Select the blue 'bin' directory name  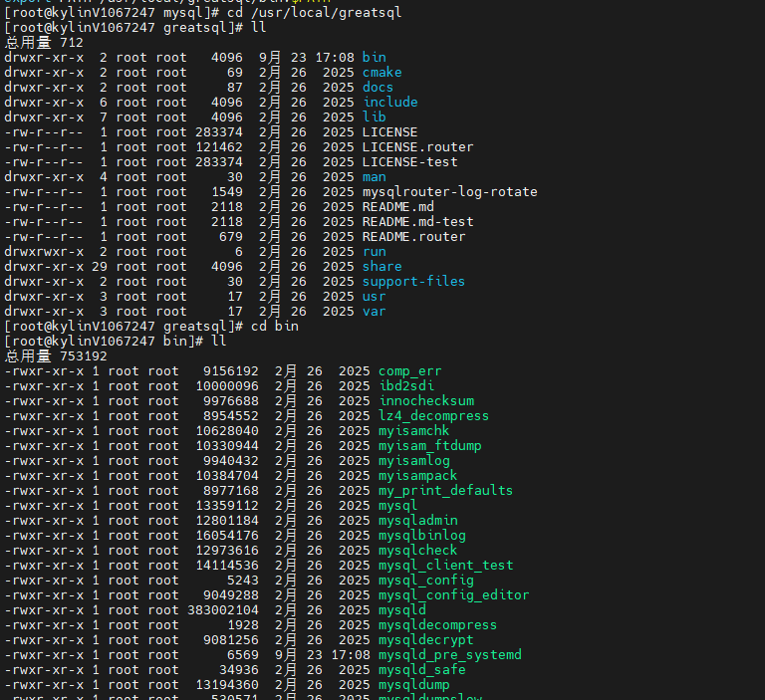375,58
